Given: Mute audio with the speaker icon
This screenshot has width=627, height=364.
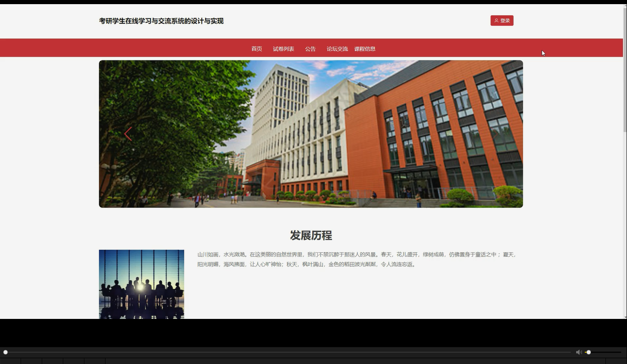Looking at the screenshot, I should coord(579,352).
